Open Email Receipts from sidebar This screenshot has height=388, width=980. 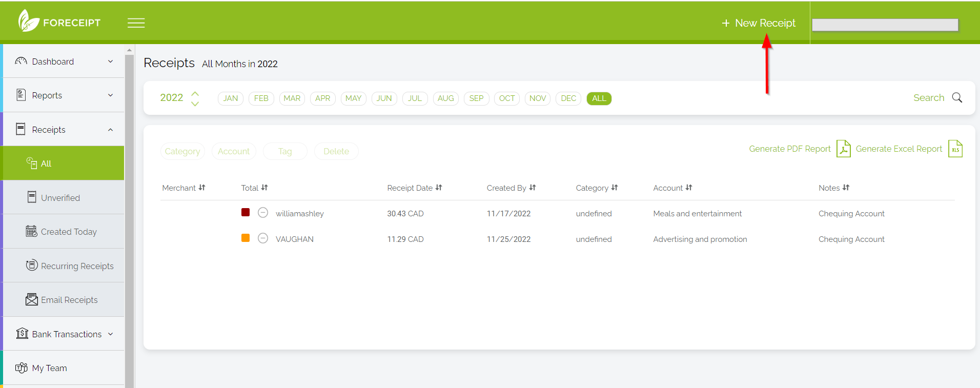69,300
